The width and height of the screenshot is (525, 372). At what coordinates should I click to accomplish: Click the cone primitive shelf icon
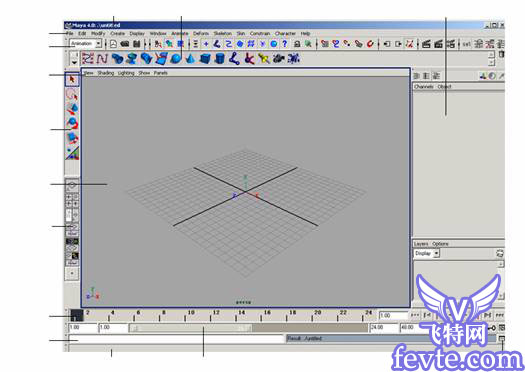click(190, 59)
